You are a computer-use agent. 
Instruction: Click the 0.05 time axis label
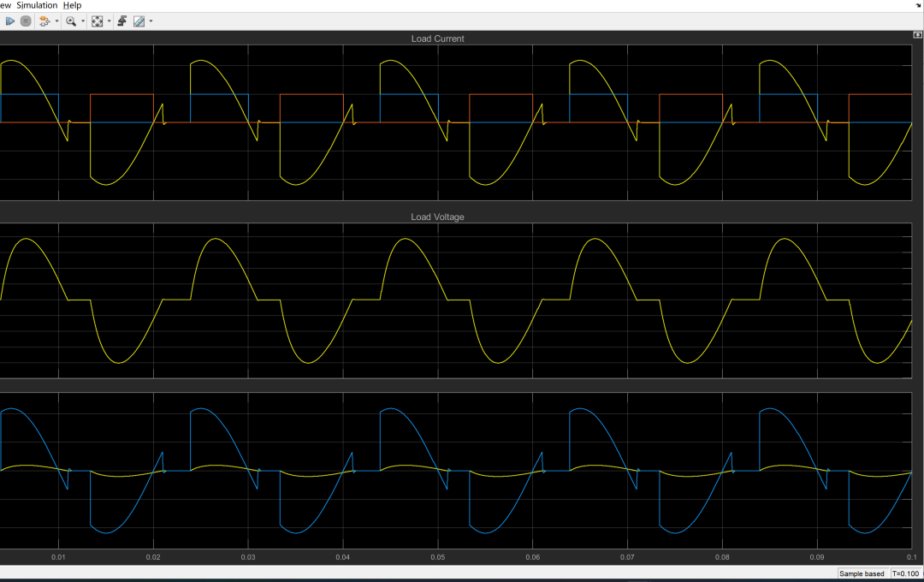(438, 556)
